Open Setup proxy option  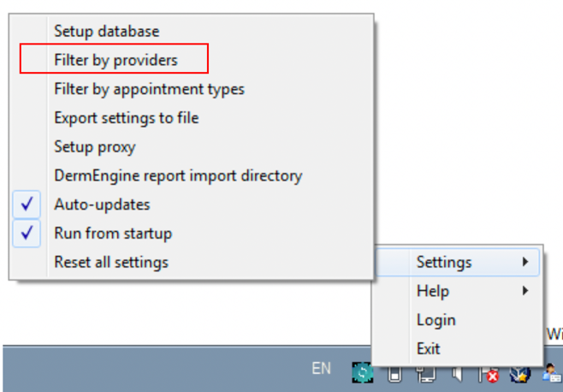point(94,146)
